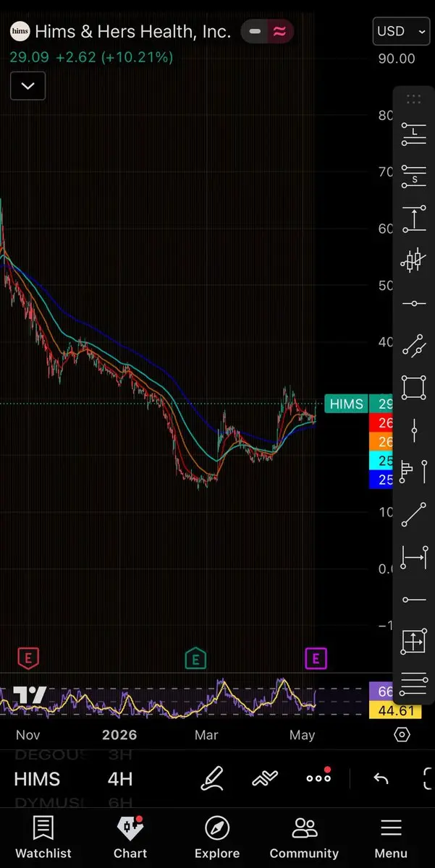Tap the red E earnings marker

pyautogui.click(x=28, y=659)
